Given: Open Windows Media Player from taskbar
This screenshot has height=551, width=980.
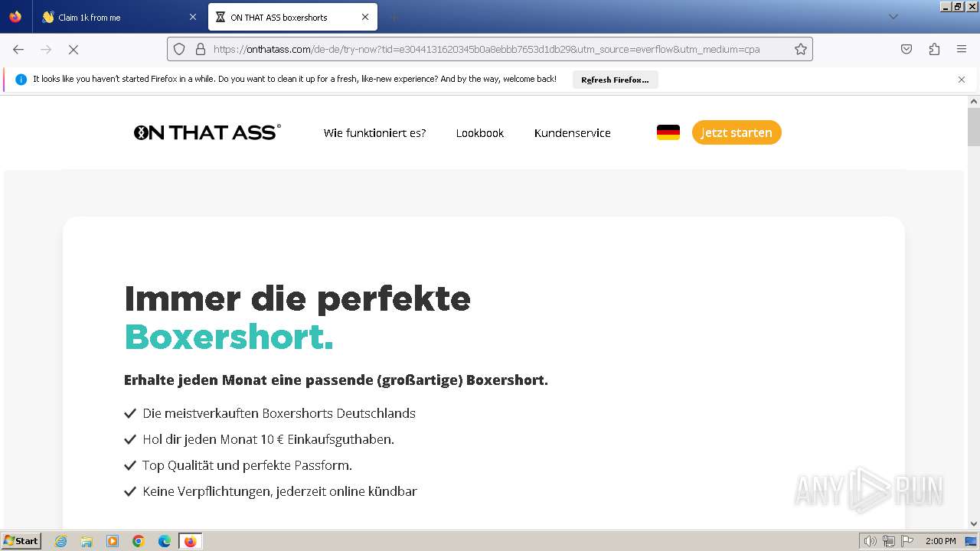Looking at the screenshot, I should (113, 541).
